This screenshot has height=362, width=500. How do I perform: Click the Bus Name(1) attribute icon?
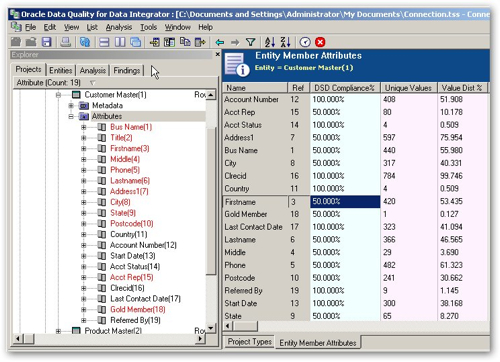pyautogui.click(x=102, y=127)
